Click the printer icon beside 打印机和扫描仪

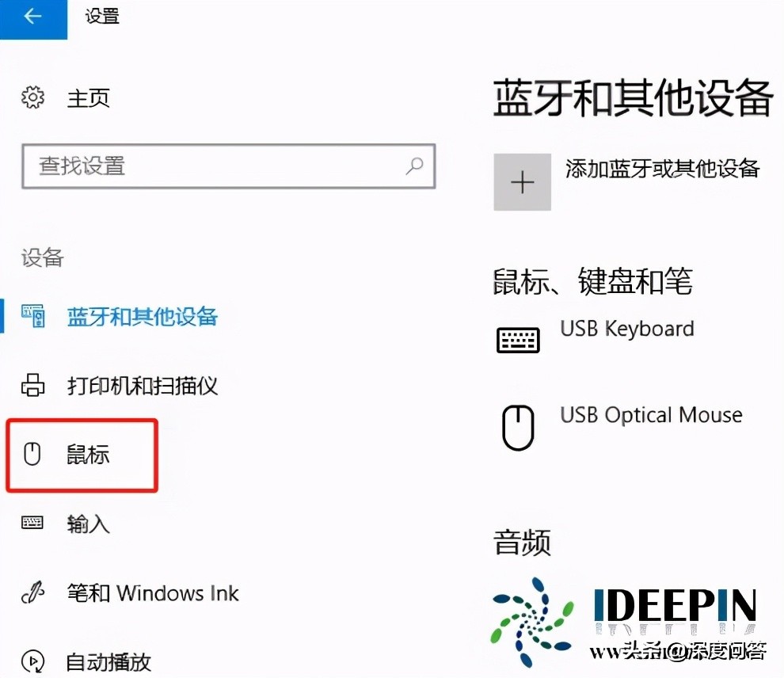(x=33, y=386)
